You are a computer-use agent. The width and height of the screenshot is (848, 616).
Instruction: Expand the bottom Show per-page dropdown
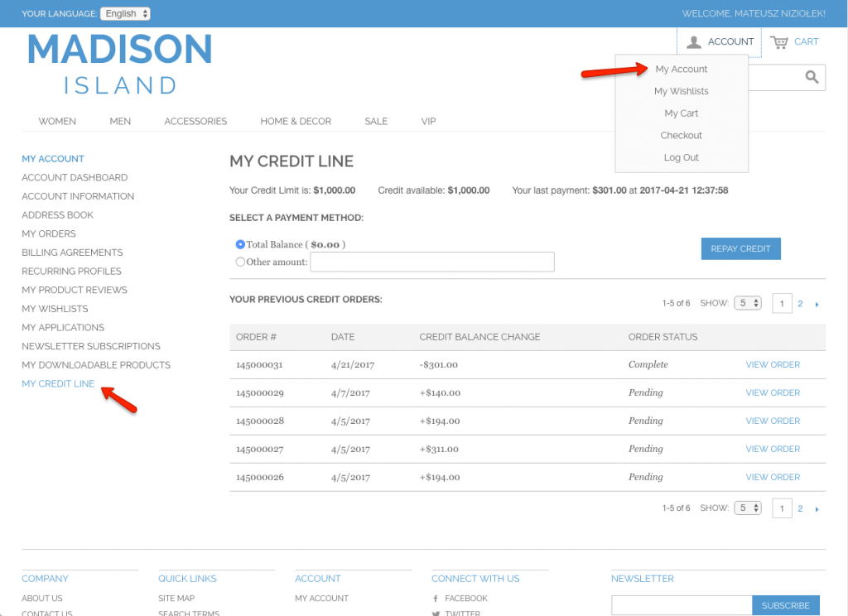pos(748,508)
